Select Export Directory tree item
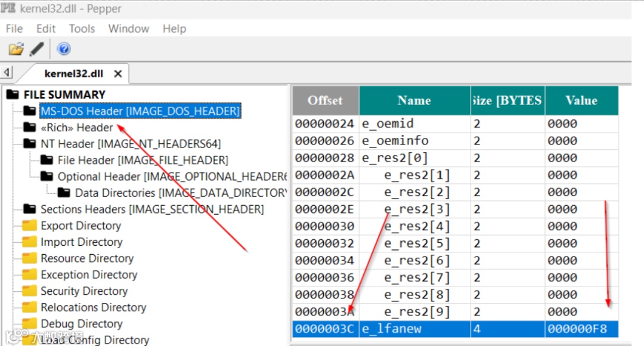Screen dimensions: 644x349 81,226
